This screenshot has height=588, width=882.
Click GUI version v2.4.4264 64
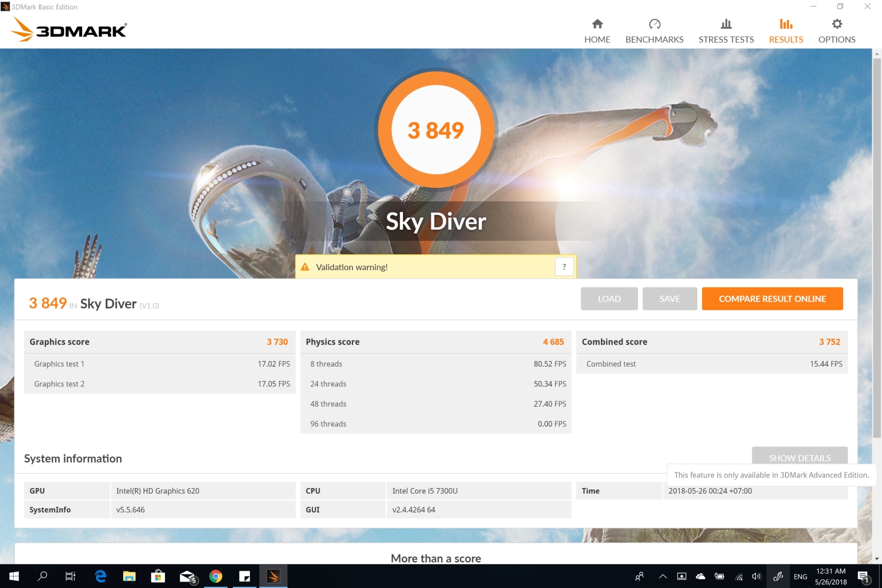tap(413, 510)
